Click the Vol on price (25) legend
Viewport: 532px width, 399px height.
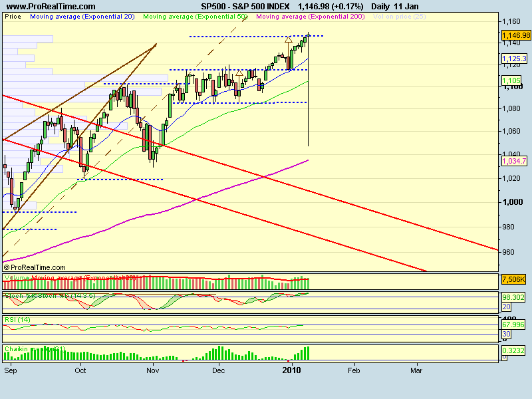coord(400,17)
